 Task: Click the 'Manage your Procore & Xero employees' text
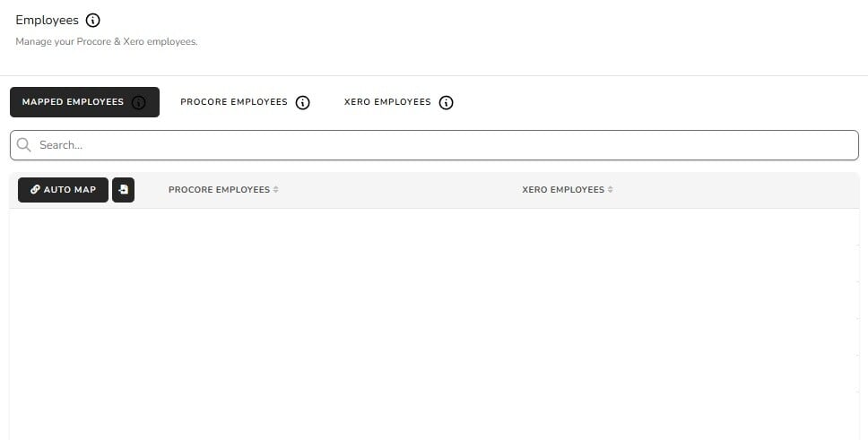[x=106, y=42]
